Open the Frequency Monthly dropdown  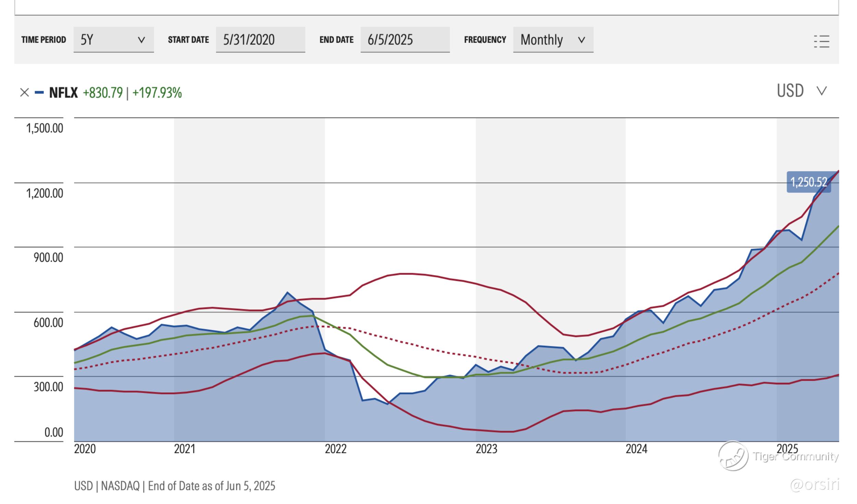click(553, 40)
